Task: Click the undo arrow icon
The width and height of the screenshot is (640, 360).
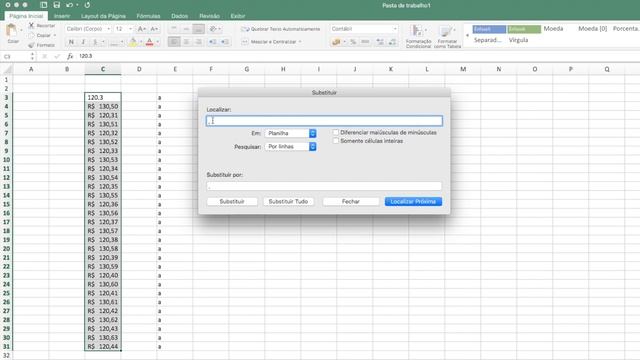Action: tap(69, 5)
